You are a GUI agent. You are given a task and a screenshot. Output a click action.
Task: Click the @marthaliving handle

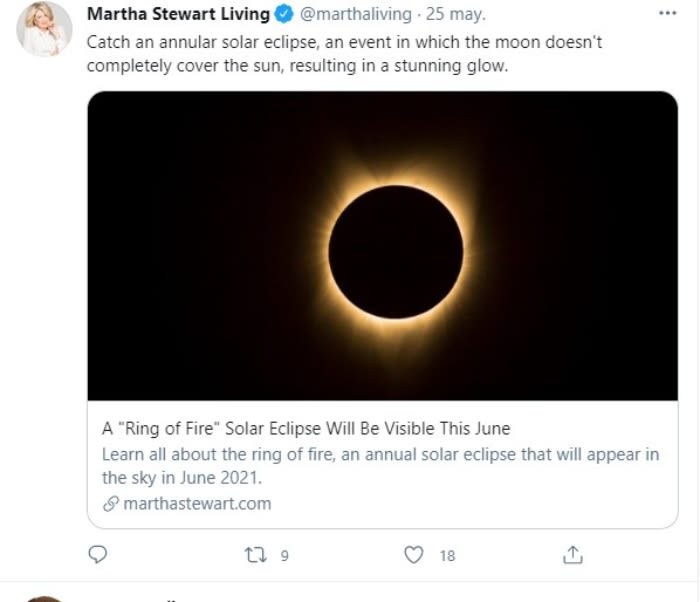click(x=358, y=15)
